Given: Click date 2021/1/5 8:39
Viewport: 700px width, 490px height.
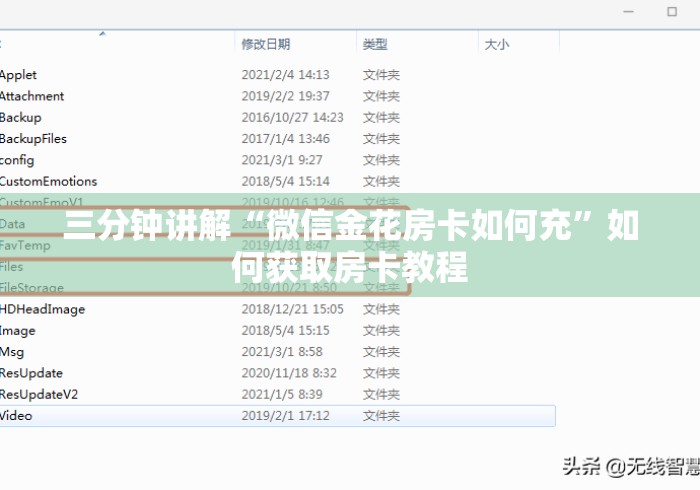Looking at the screenshot, I should pos(282,394).
